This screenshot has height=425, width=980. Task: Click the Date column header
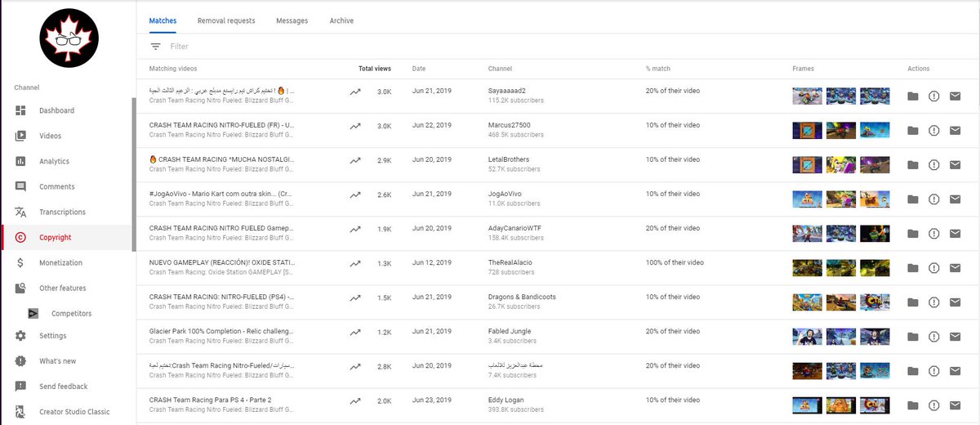(419, 69)
